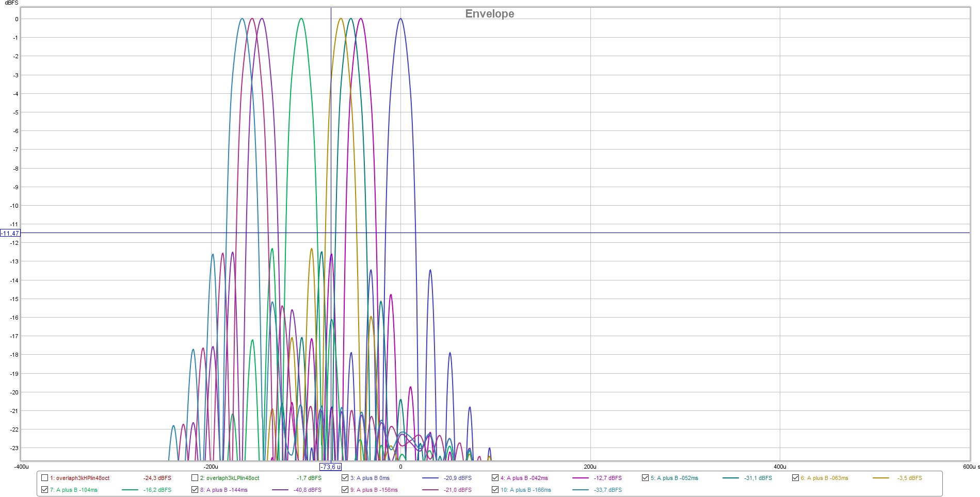Click the -16,2 dBFS readout
Screen dimensions: 980x497
tap(157, 490)
